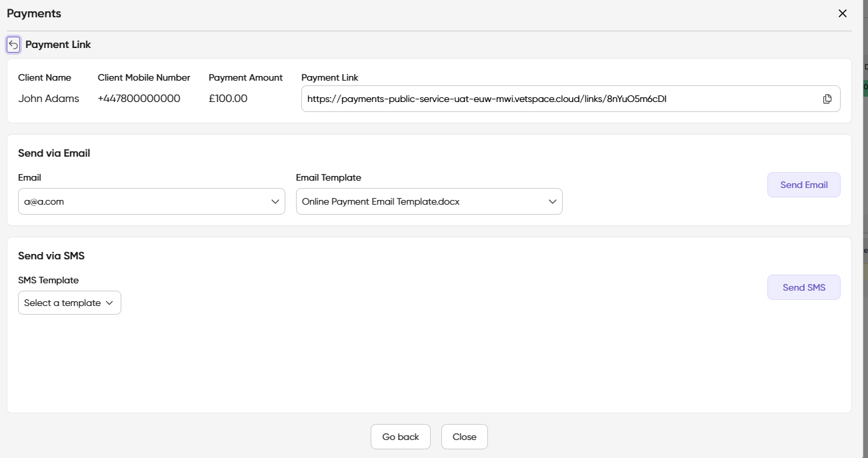Click the a@a.com email value

point(44,201)
